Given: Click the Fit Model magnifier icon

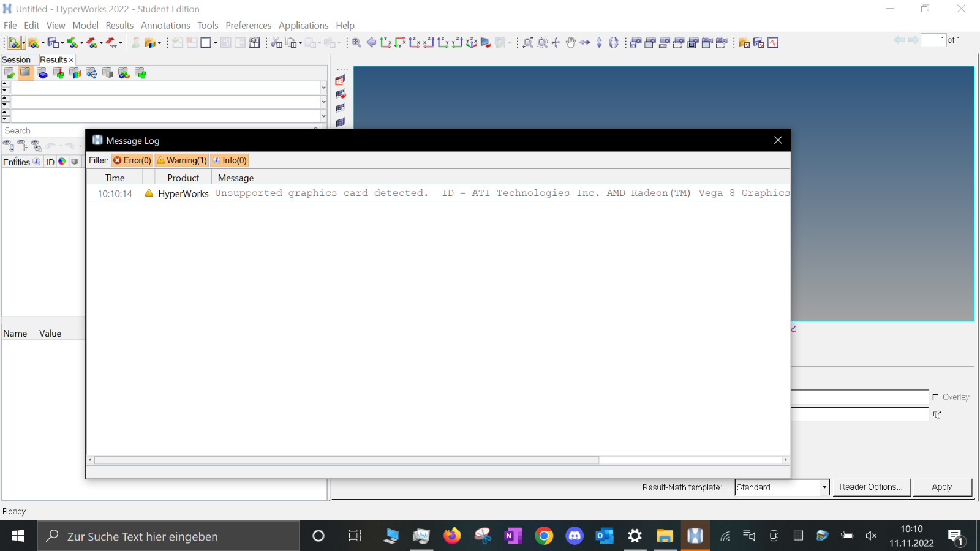Looking at the screenshot, I should pos(356,42).
